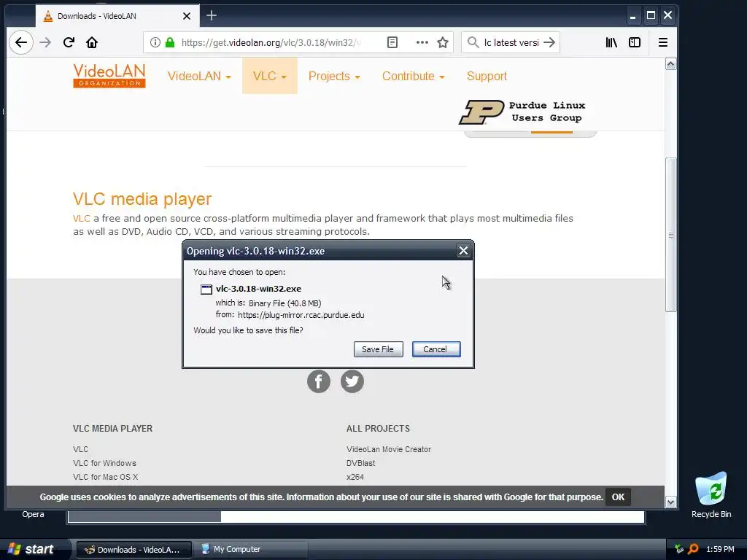Click Cancel in download dialog
Image resolution: width=747 pixels, height=560 pixels.
pyautogui.click(x=436, y=349)
